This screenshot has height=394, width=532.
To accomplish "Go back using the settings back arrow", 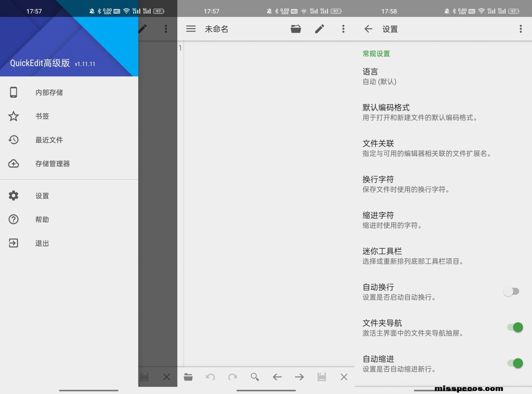I will 368,29.
